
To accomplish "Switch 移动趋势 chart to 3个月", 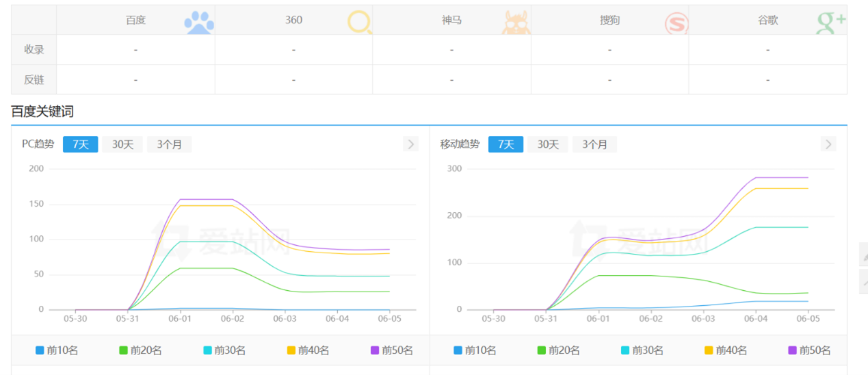I will point(594,144).
